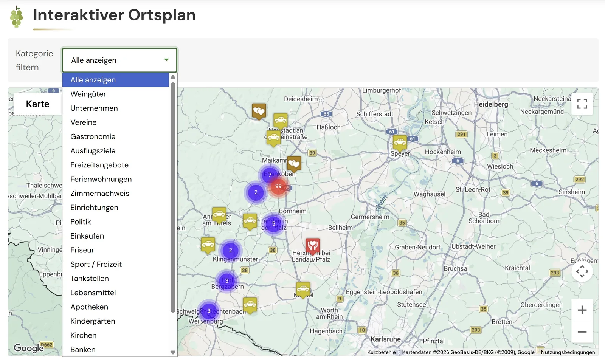Image resolution: width=605 pixels, height=364 pixels.
Task: Click the brown heart marker near Deidesheim
Action: coord(259,112)
